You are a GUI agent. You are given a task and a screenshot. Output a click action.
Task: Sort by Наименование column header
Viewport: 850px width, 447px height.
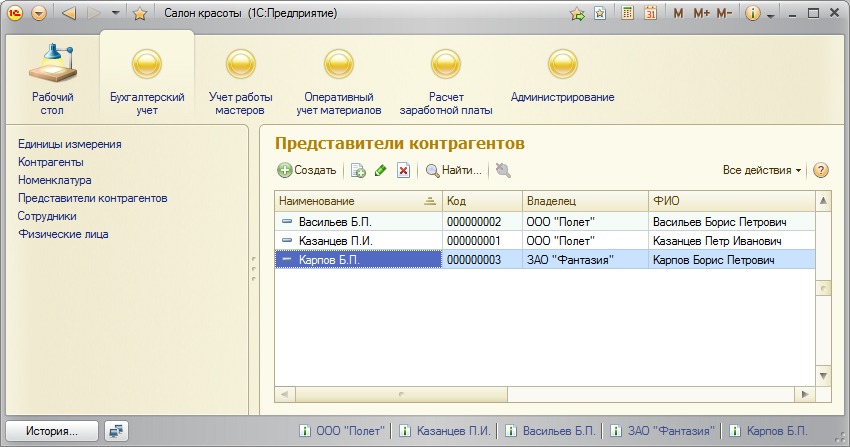[x=358, y=201]
